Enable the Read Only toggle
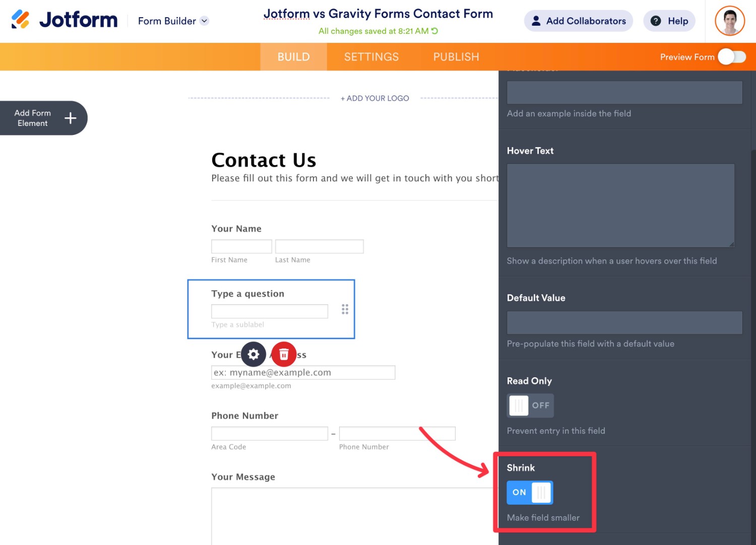Viewport: 756px width, 545px height. tap(530, 405)
